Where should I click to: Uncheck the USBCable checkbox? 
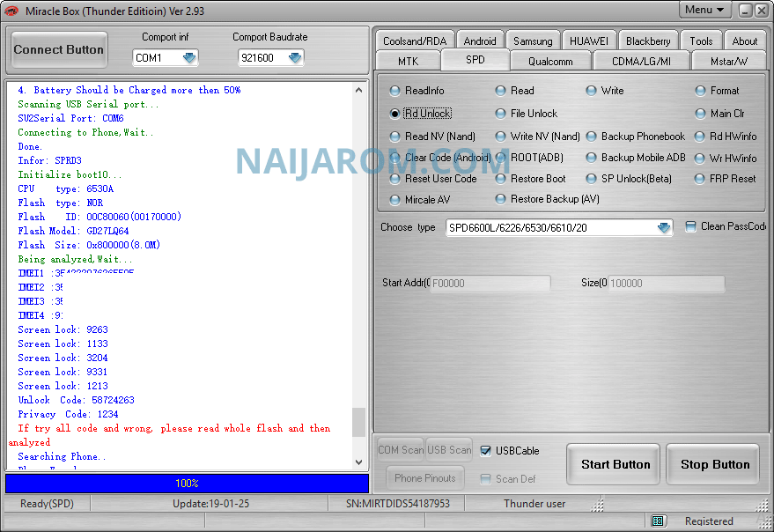(x=486, y=451)
